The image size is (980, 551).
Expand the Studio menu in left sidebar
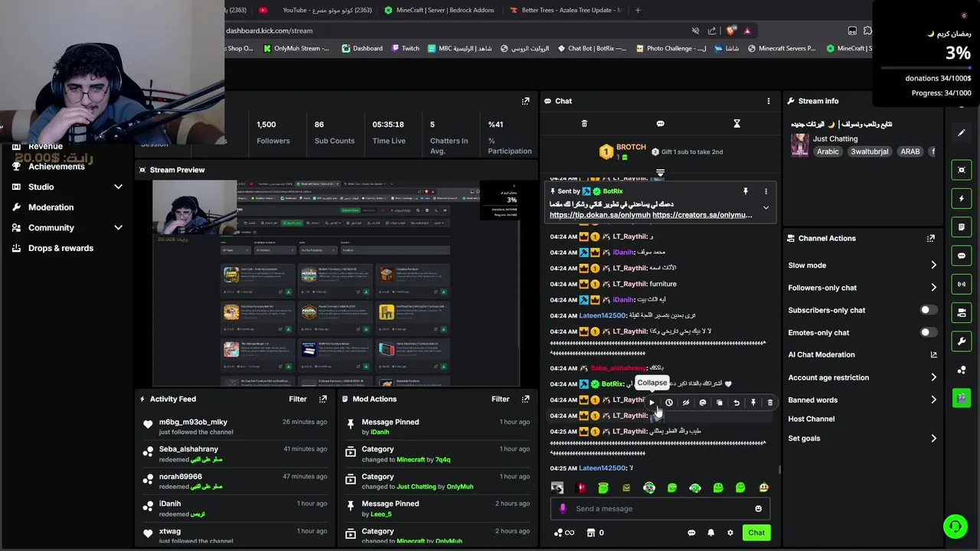[x=118, y=187]
